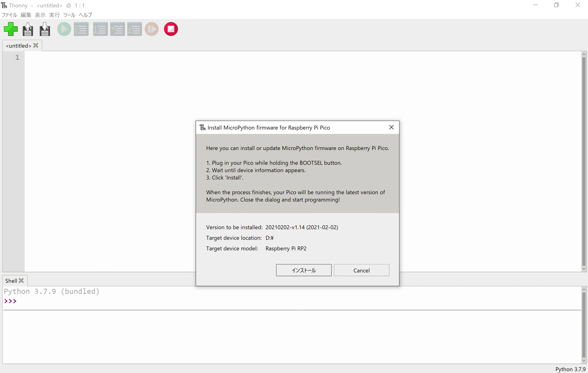Screen dimensions: 588x373
Task: Click the scroll-down arrow of editor scrollbar
Action: 584,269
